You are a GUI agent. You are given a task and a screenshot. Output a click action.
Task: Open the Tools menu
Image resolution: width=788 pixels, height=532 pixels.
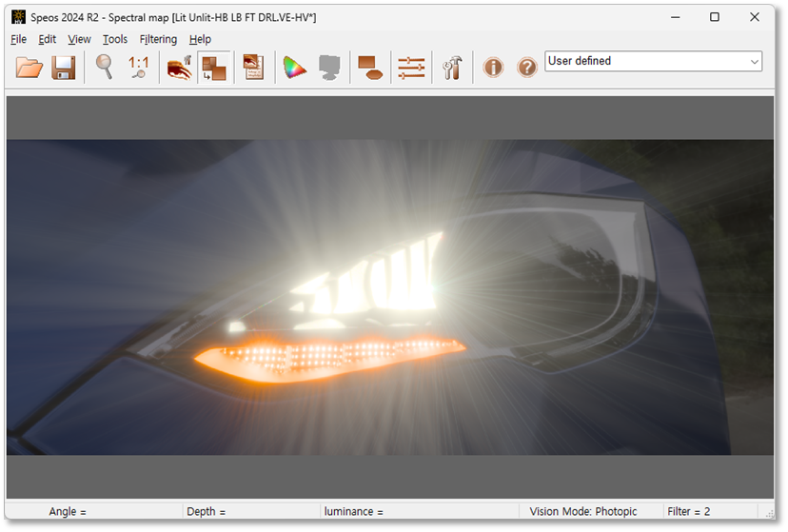point(115,39)
